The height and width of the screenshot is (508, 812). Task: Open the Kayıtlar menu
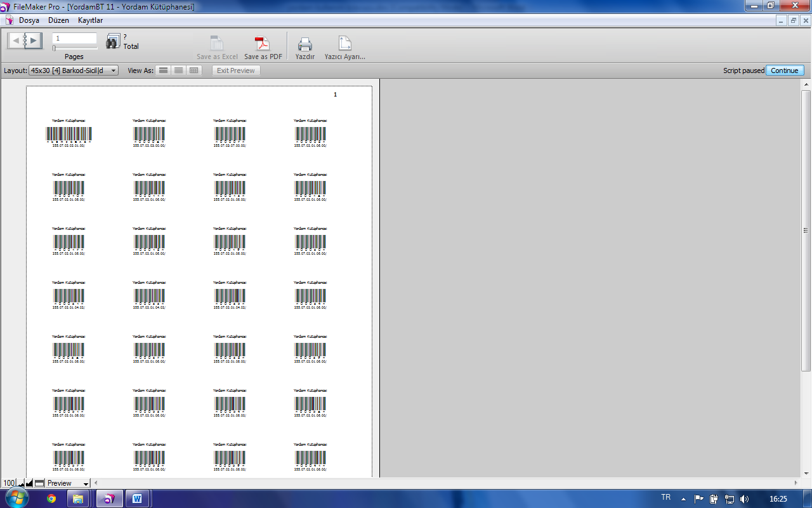pos(90,20)
